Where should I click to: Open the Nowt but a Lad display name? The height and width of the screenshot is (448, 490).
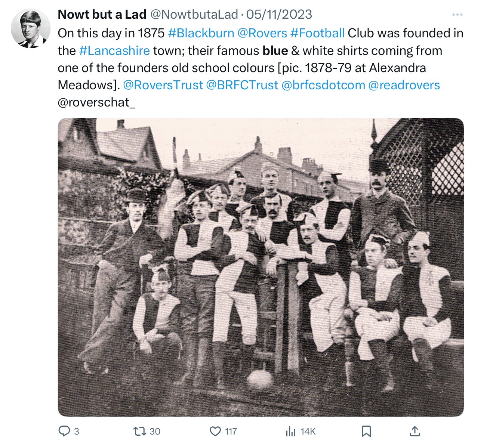point(102,15)
